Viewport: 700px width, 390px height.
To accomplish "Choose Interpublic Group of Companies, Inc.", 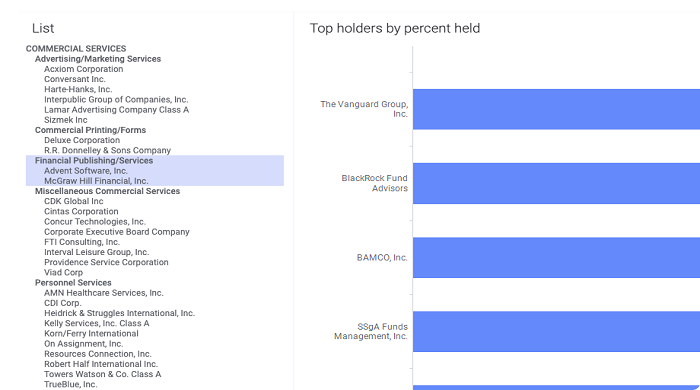I will (116, 100).
